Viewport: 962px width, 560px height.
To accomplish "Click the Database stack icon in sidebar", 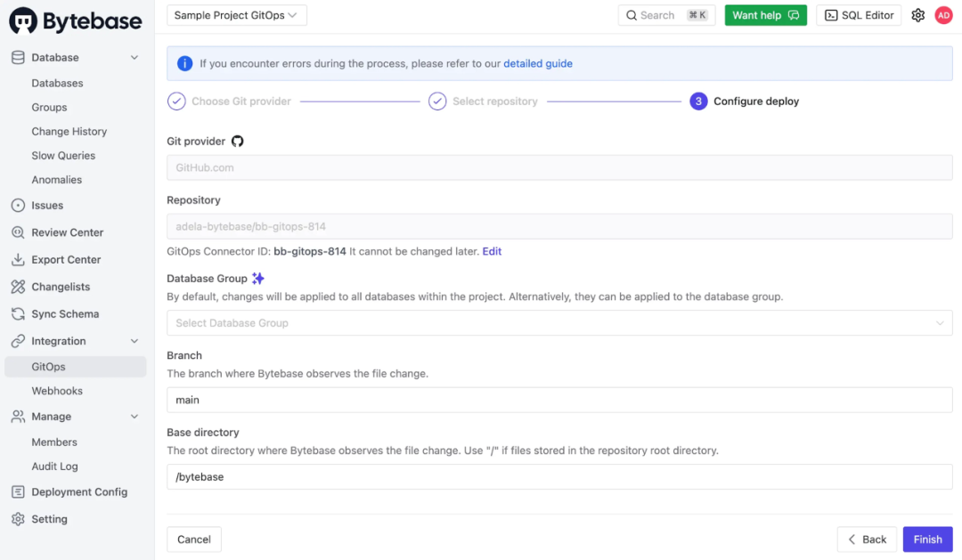I will [18, 58].
